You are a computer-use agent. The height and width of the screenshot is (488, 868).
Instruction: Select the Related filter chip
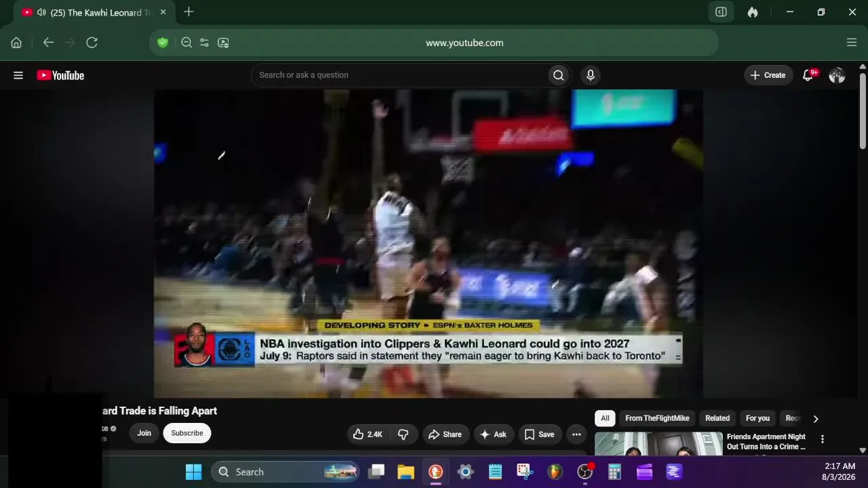(x=717, y=418)
